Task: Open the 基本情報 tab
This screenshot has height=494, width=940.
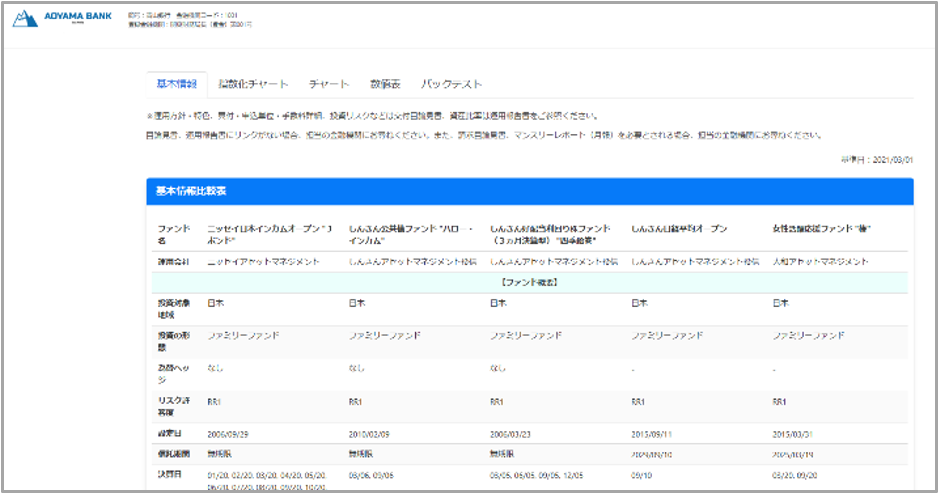Action: [x=177, y=84]
